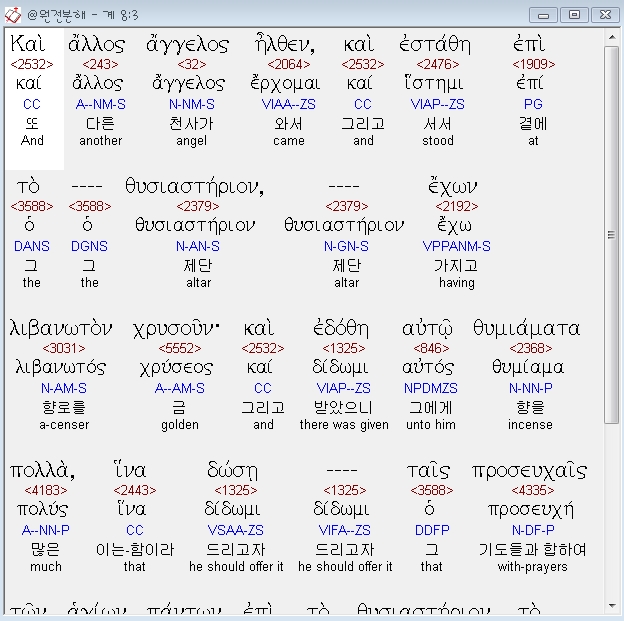Image resolution: width=624 pixels, height=621 pixels.
Task: Select the Greek word δώσῃ
Action: point(232,471)
